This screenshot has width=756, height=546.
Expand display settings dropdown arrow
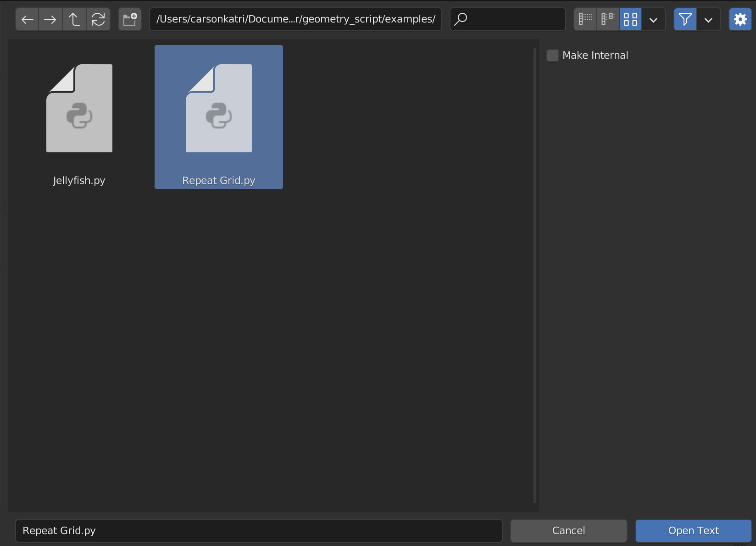click(654, 20)
